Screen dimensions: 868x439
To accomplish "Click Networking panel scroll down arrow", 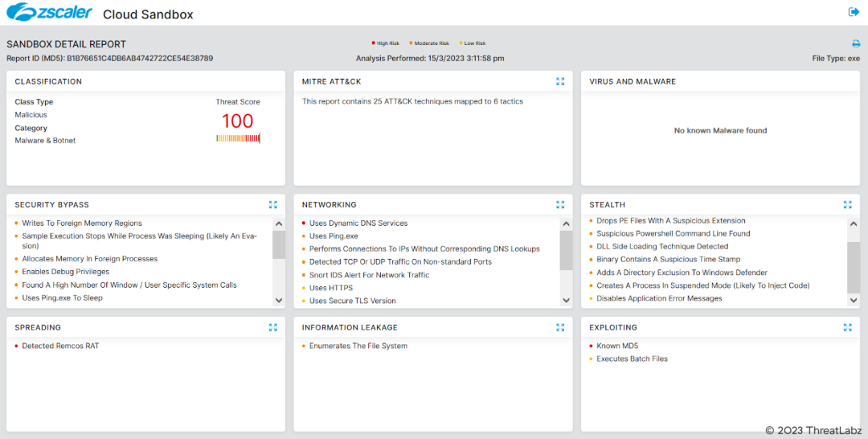I will click(566, 300).
